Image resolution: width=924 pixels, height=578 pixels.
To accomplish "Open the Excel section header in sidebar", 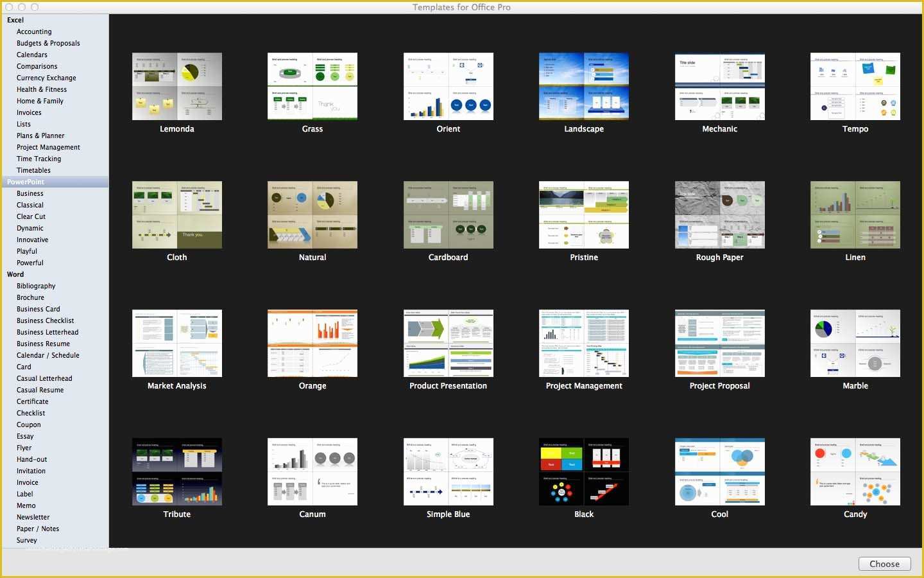I will click(15, 20).
